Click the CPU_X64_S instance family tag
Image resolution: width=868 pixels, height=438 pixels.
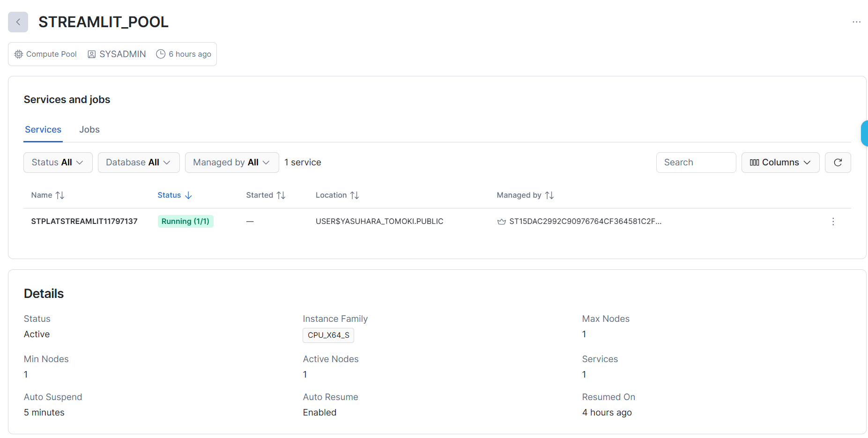coord(328,335)
